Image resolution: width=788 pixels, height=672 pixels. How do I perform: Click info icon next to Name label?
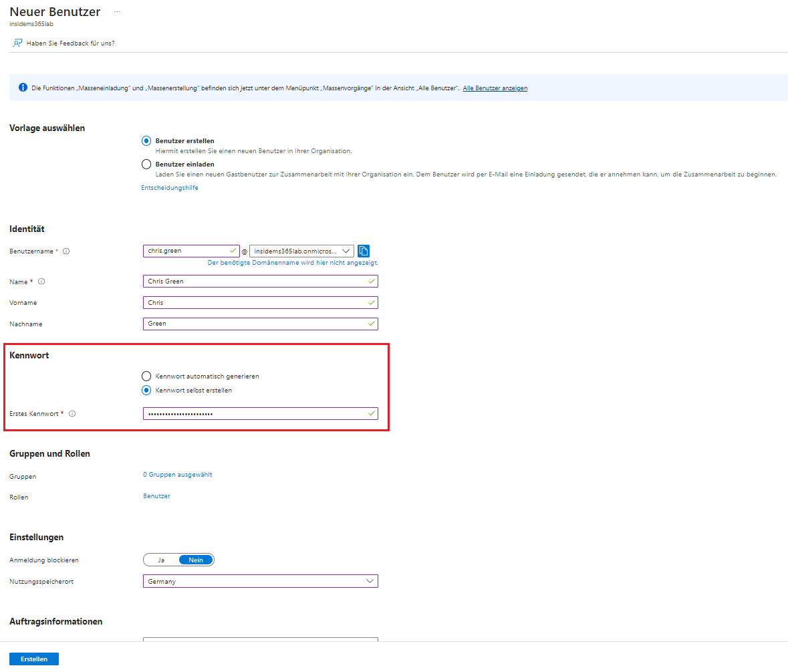point(41,282)
